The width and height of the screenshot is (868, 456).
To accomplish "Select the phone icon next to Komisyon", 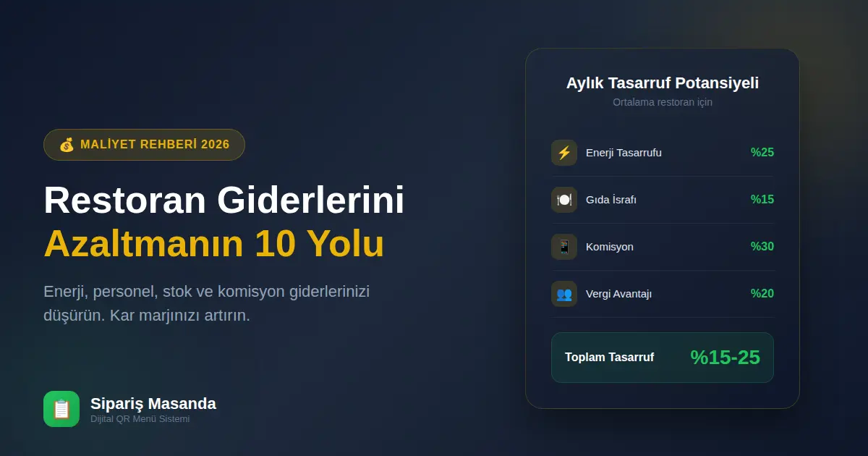I will click(x=564, y=247).
